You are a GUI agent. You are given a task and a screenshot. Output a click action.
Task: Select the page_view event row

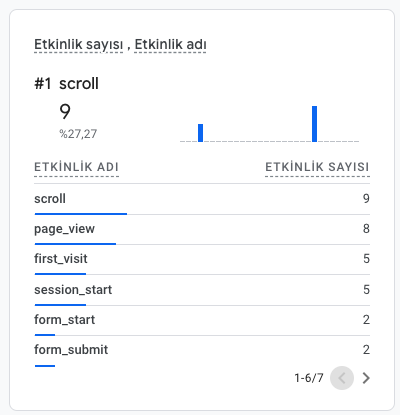pyautogui.click(x=202, y=229)
